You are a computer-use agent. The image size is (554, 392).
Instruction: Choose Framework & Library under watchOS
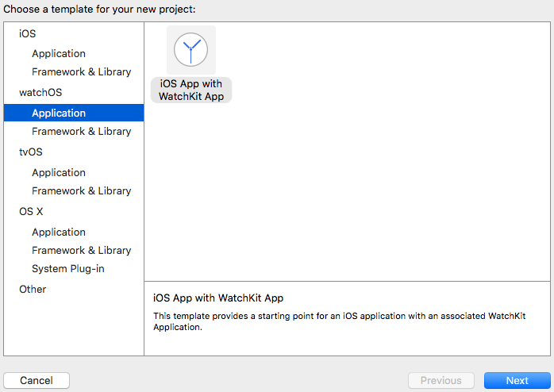pos(81,131)
